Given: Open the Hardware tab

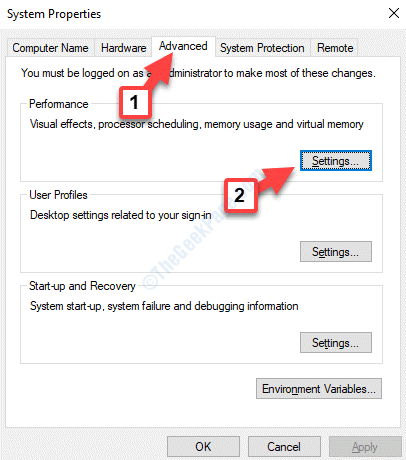Looking at the screenshot, I should coord(124,48).
